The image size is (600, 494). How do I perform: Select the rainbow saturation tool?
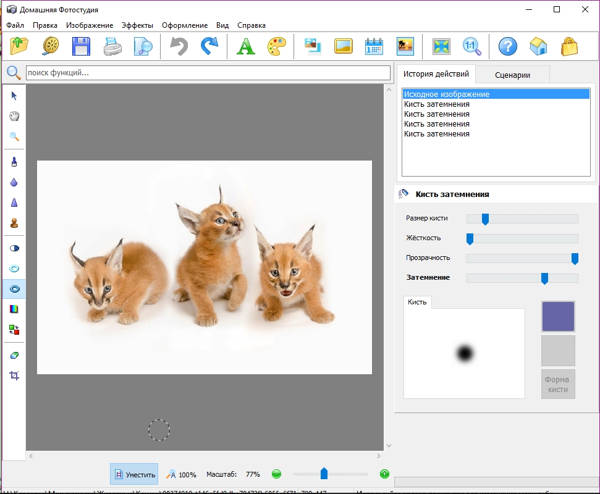[x=14, y=309]
